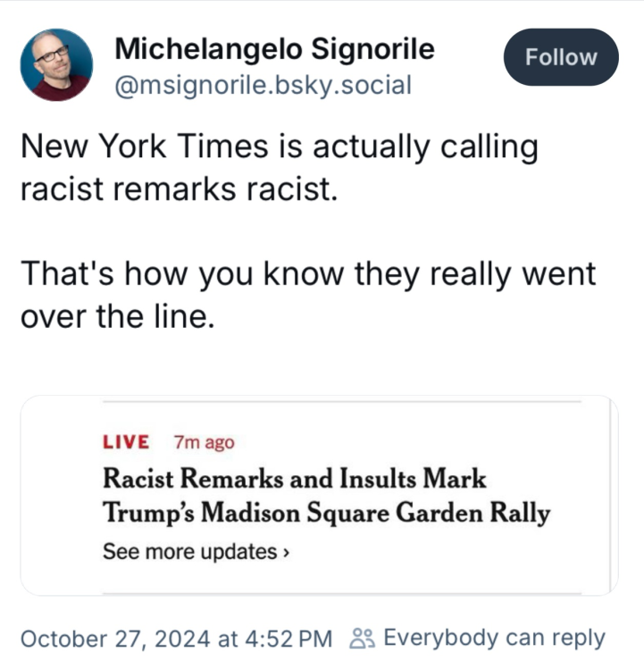Open headline line Racist Remarks and Insults Mark

click(295, 479)
